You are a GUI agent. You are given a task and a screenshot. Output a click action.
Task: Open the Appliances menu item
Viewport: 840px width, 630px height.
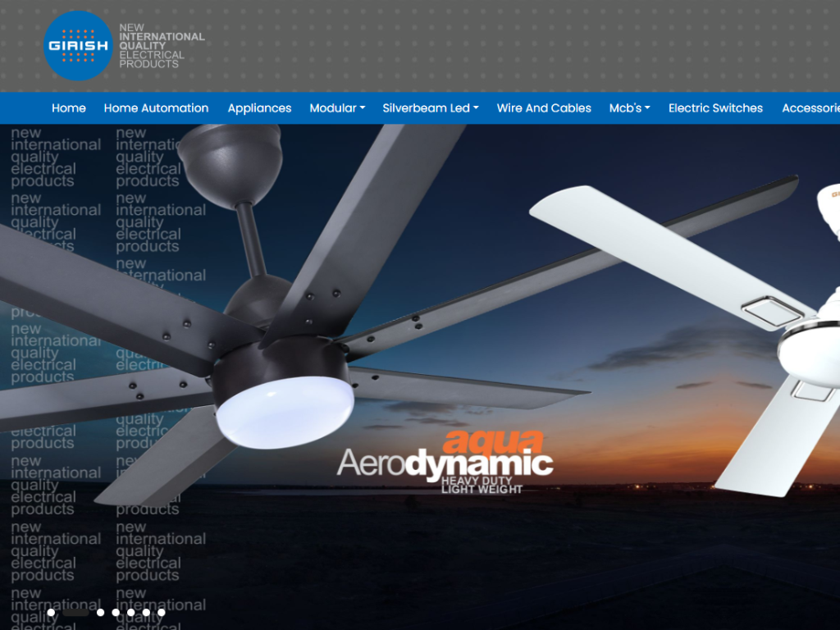(259, 108)
